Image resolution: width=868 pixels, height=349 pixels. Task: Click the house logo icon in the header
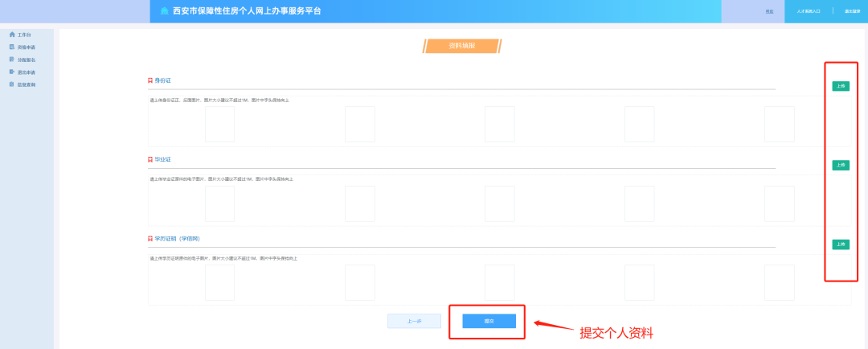pos(164,11)
